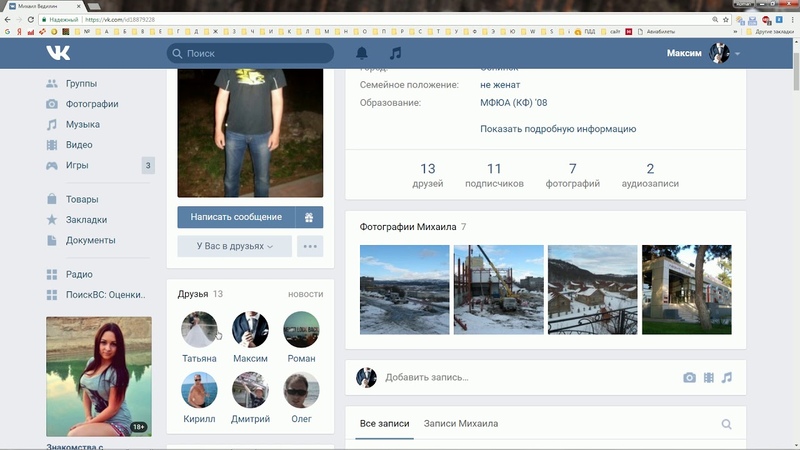Switch to Записи Михаила tab

(461, 423)
